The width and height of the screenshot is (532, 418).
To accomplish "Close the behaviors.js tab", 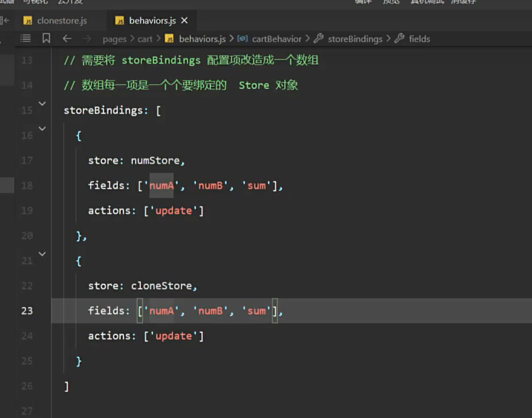I will click(x=184, y=20).
